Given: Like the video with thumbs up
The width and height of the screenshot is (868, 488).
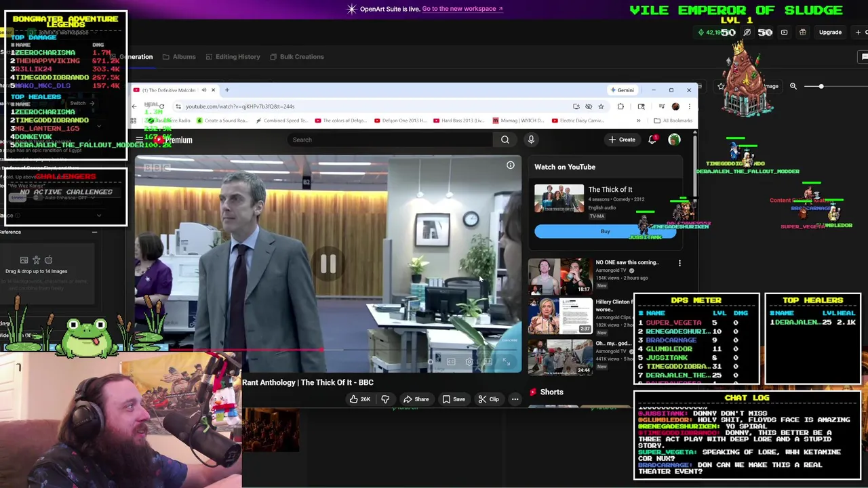Looking at the screenshot, I should [360, 399].
